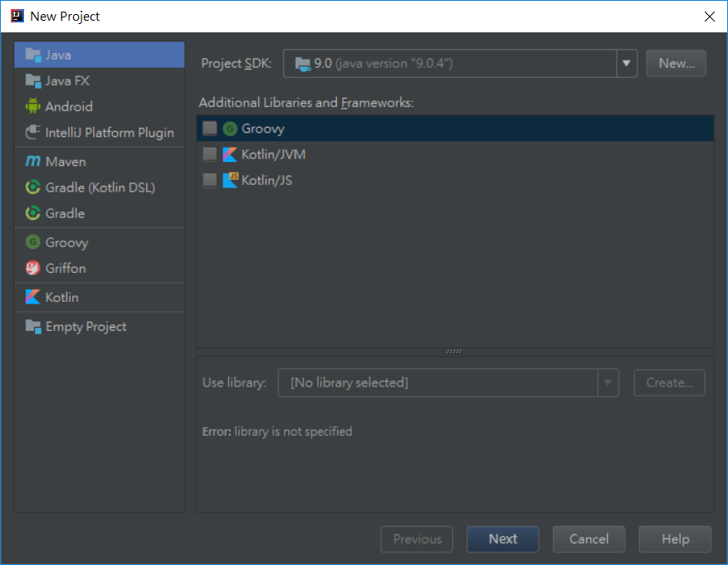Click the Kotlin icon in left sidebar
The height and width of the screenshot is (565, 728).
click(33, 297)
